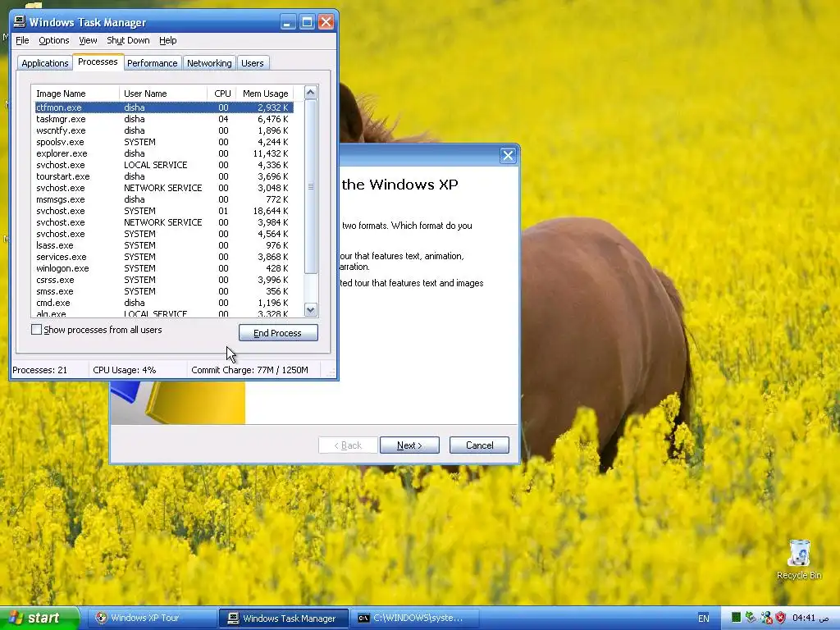This screenshot has width=840, height=630.
Task: Close the Windows XP Tour dialog
Action: [508, 155]
